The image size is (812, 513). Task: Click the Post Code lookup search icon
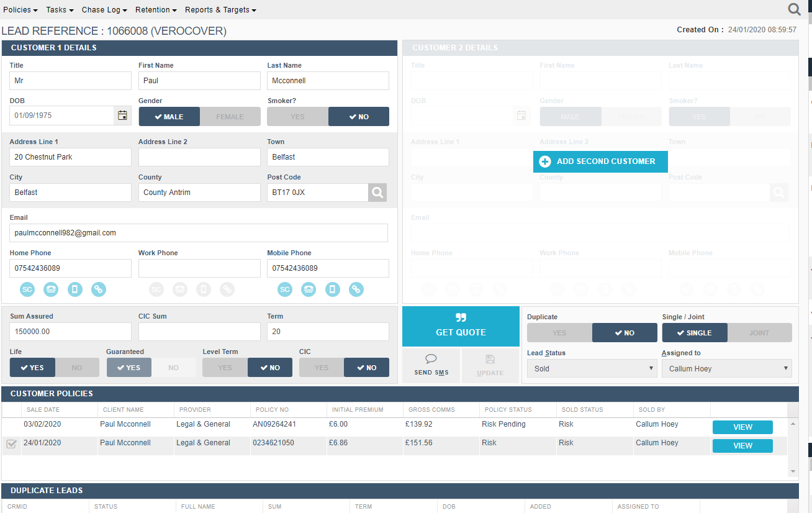(x=377, y=193)
